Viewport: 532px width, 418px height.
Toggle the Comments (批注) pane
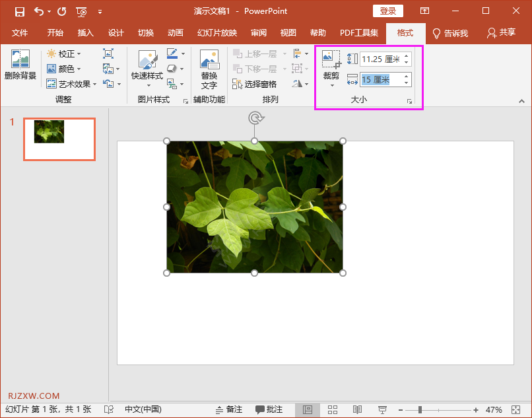point(269,410)
